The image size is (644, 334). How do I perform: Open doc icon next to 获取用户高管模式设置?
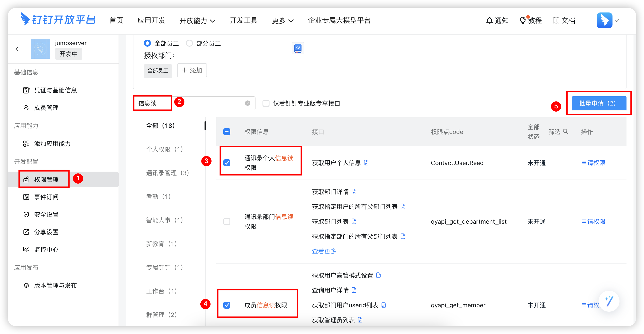click(x=378, y=275)
